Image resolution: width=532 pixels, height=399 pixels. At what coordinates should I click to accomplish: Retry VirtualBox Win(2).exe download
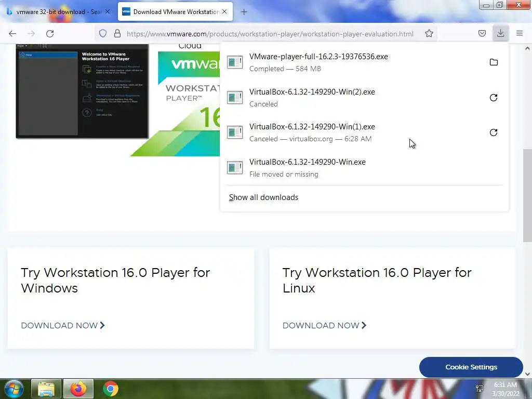click(494, 98)
